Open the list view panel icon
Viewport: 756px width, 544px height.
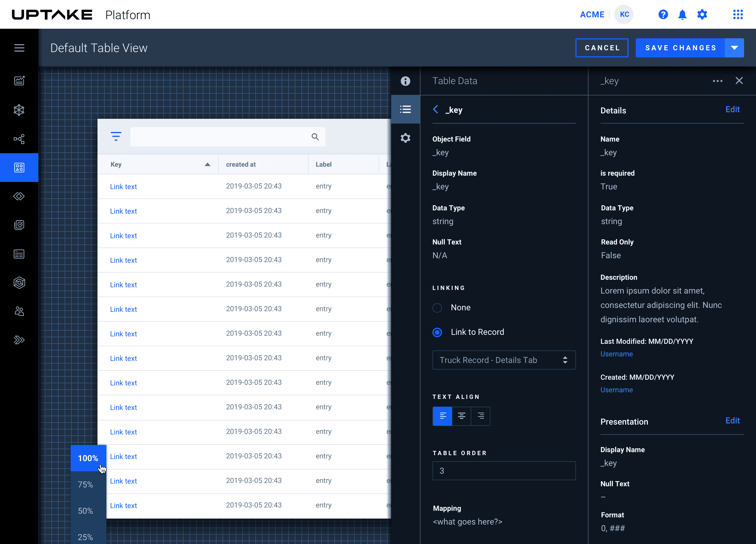tap(405, 109)
